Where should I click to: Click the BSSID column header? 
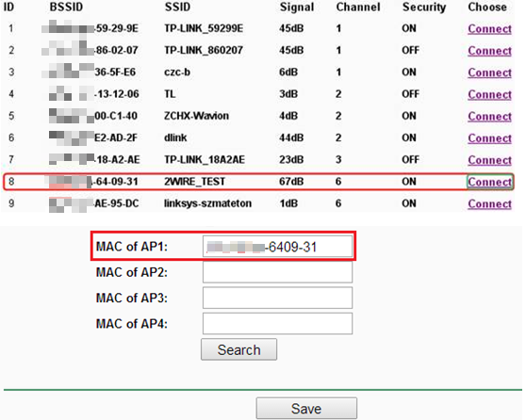click(66, 7)
